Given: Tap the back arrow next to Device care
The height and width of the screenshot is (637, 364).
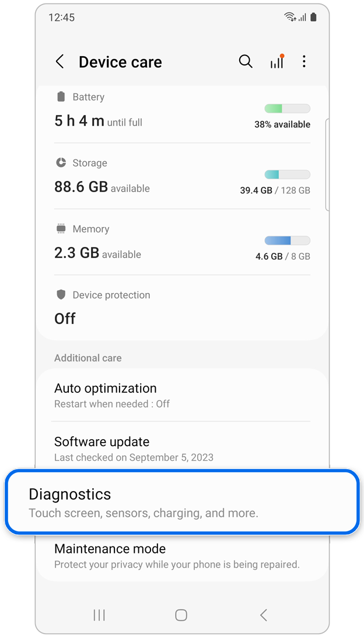Looking at the screenshot, I should pos(60,61).
